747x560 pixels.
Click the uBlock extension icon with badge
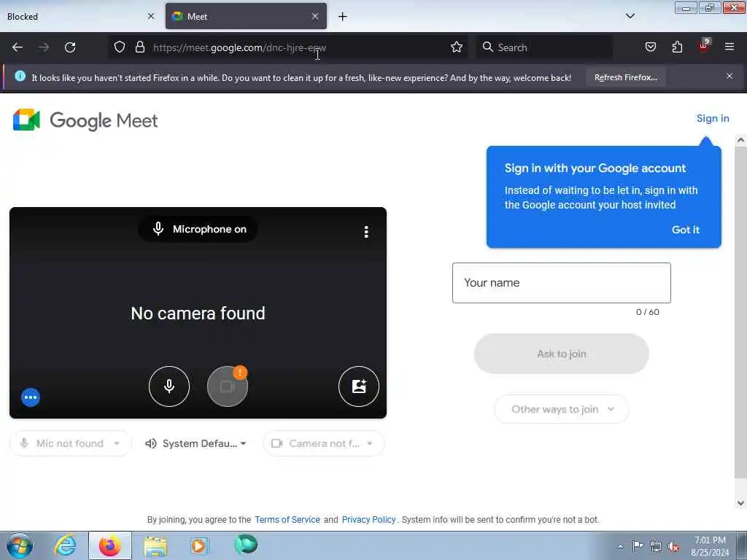(704, 46)
